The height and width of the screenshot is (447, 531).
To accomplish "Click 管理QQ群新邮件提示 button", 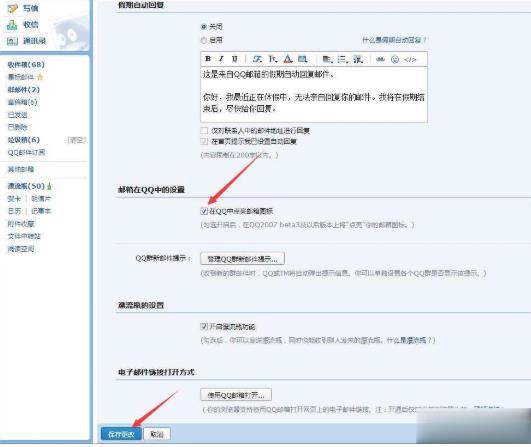I will [x=242, y=259].
